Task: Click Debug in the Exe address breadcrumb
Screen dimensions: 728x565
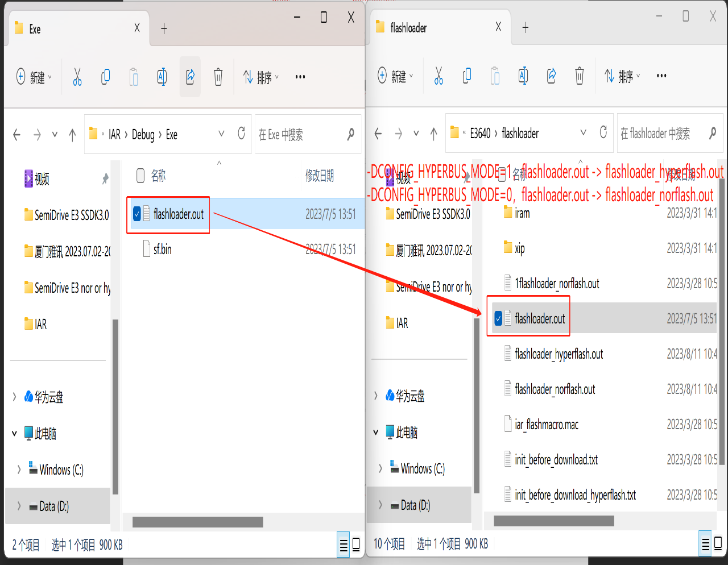Action: coord(143,135)
